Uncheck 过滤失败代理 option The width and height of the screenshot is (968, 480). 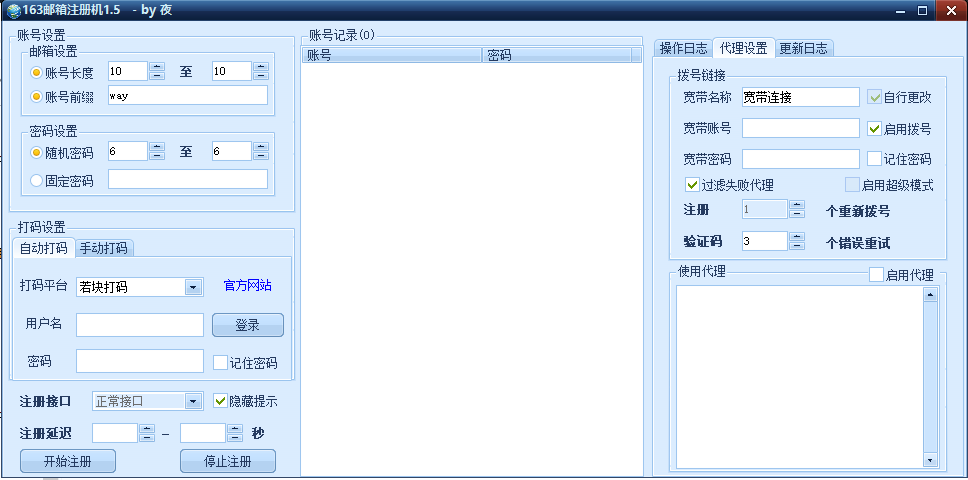(692, 184)
